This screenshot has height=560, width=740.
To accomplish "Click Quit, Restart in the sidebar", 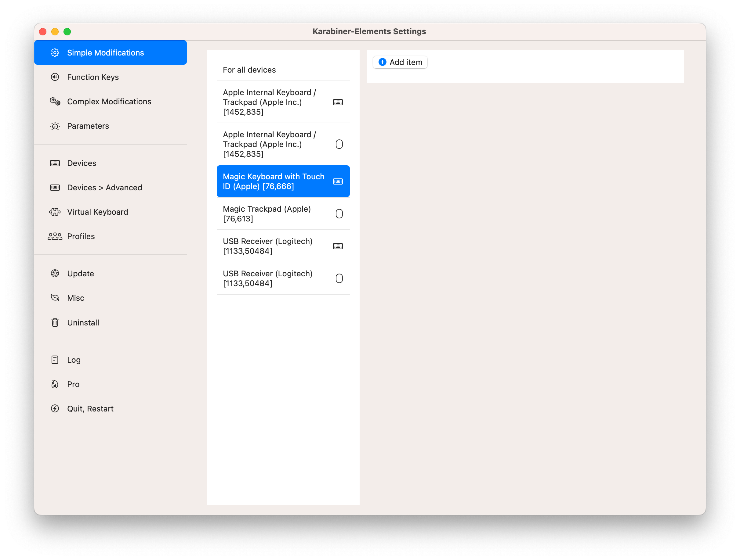I will pyautogui.click(x=90, y=408).
